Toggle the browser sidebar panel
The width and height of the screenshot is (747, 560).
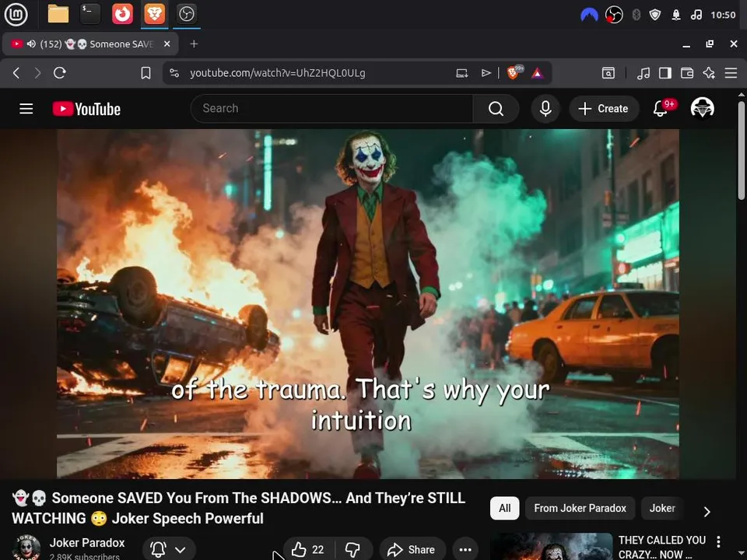665,73
